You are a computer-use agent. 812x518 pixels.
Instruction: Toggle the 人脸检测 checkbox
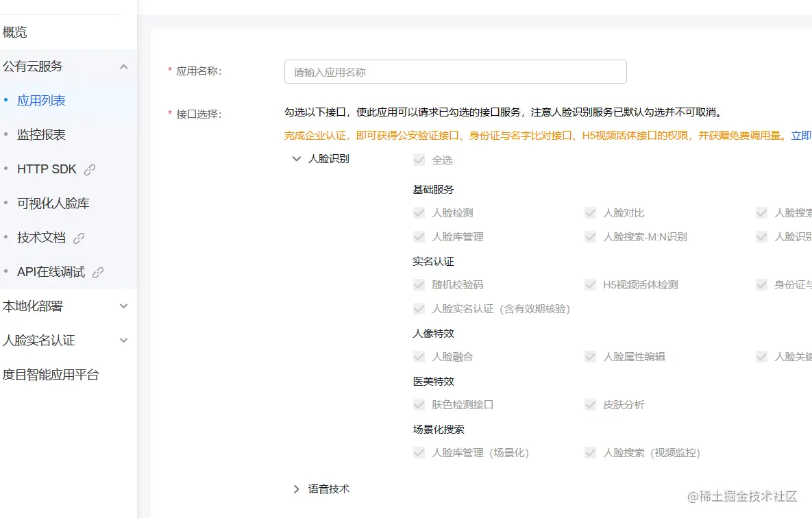click(x=419, y=213)
